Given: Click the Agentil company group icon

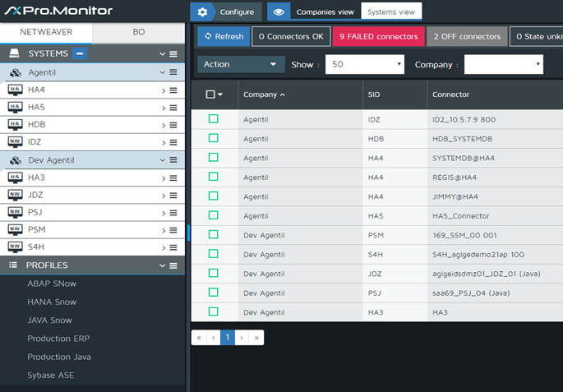Looking at the screenshot, I should 15,72.
